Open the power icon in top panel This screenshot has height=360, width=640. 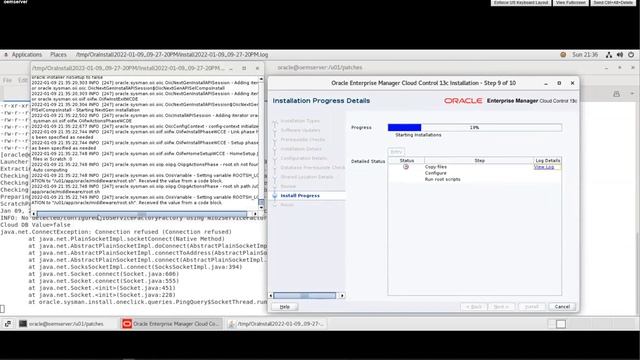pos(631,55)
